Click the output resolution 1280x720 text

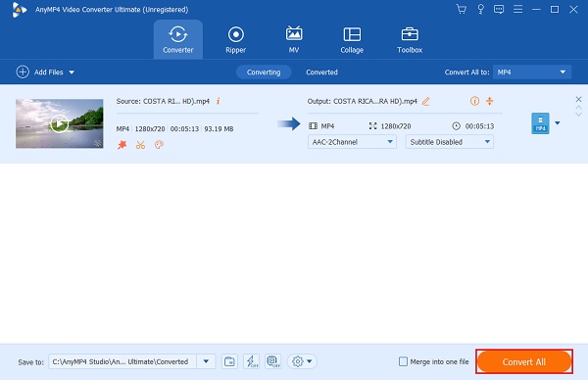pyautogui.click(x=396, y=126)
